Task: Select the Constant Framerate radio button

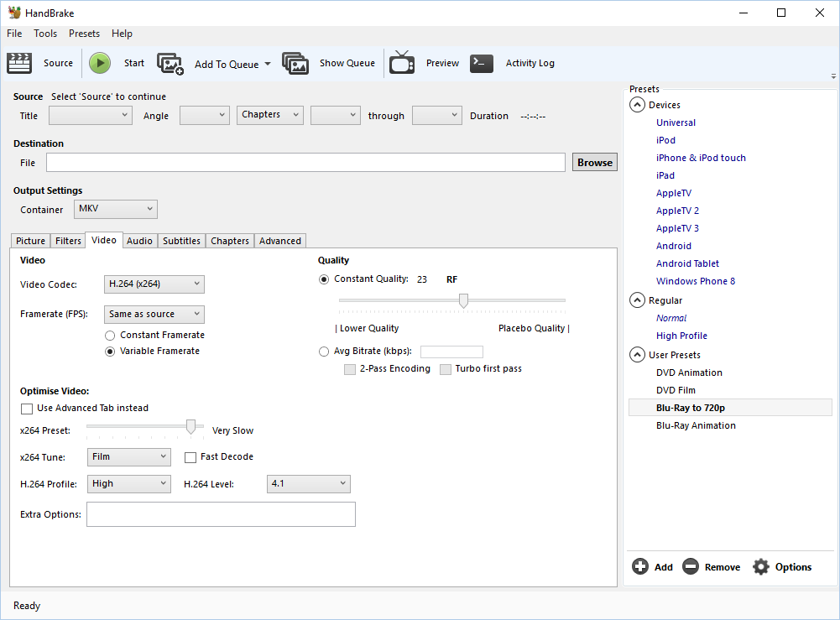Action: (110, 335)
